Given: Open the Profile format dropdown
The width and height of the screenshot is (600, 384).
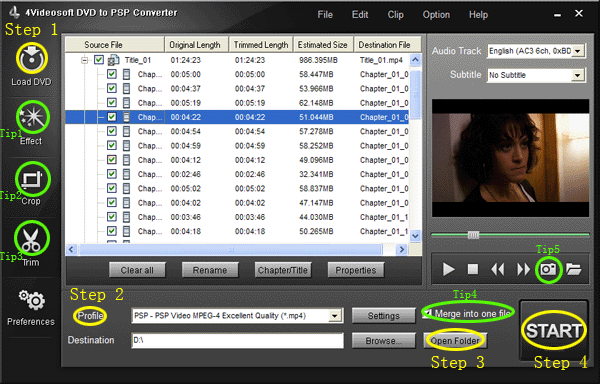Looking at the screenshot, I should (x=335, y=316).
